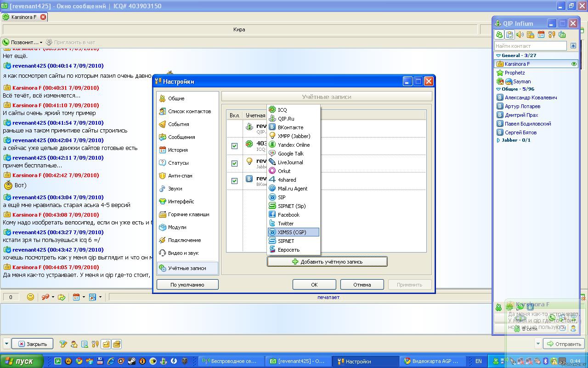Switch to Беспроводное се... taskbar window
The image size is (588, 368).
click(x=232, y=361)
